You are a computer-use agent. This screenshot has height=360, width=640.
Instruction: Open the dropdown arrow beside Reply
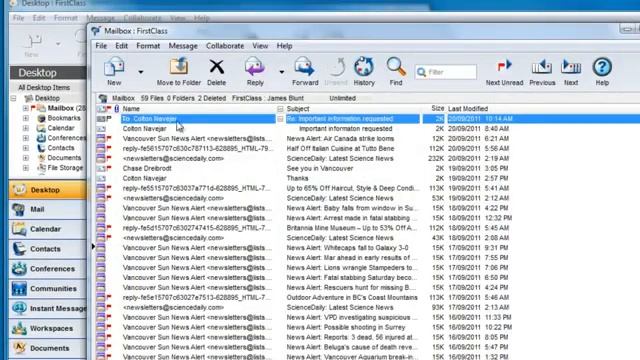pyautogui.click(x=281, y=72)
